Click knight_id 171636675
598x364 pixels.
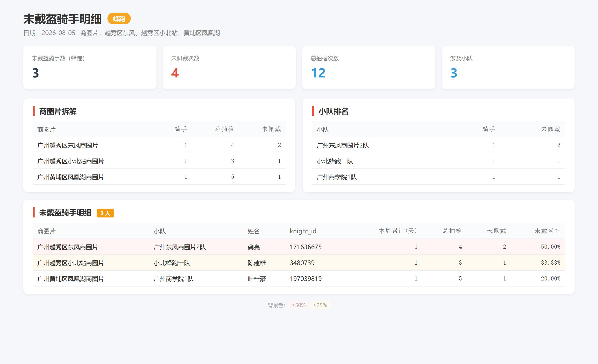(306, 247)
